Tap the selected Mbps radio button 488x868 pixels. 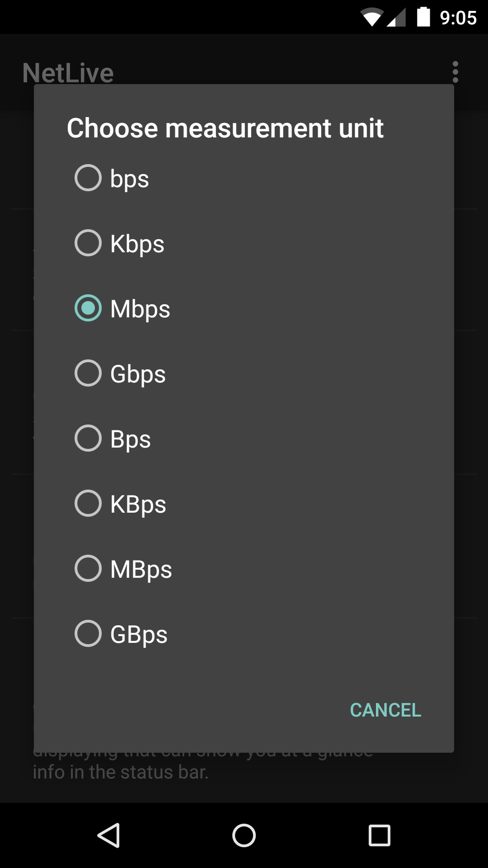tap(88, 308)
